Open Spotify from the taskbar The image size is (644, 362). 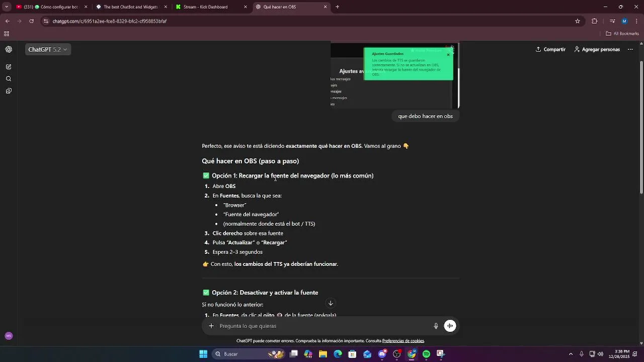pyautogui.click(x=426, y=354)
